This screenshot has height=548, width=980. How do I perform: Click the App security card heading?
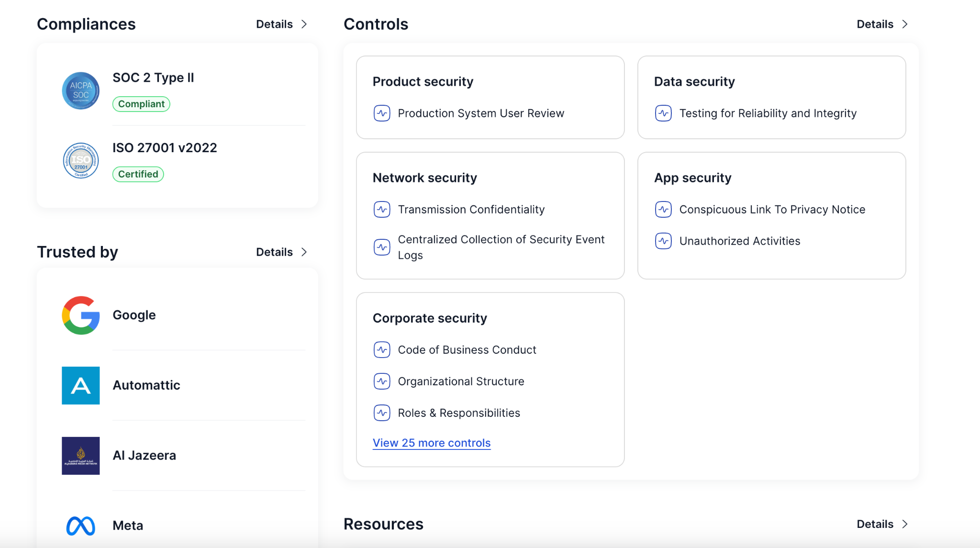[x=692, y=178]
